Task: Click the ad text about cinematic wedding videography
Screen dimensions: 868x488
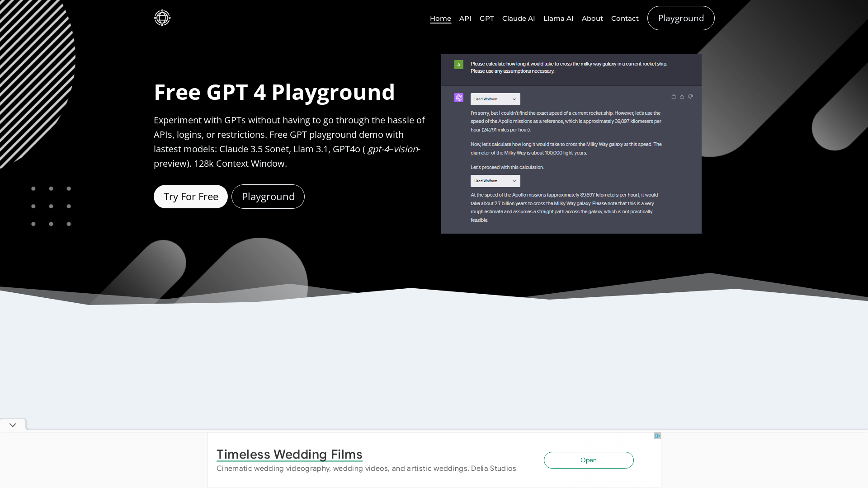Action: point(366,469)
